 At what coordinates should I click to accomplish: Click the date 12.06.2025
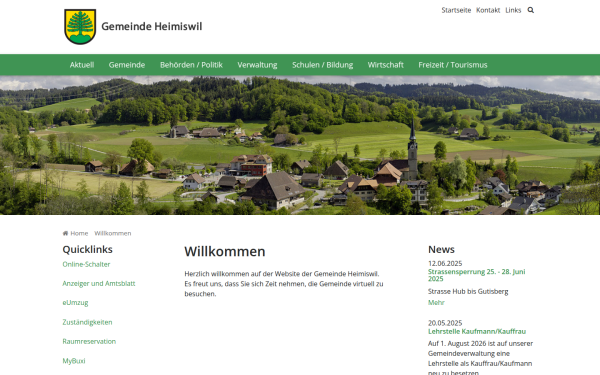(445, 263)
